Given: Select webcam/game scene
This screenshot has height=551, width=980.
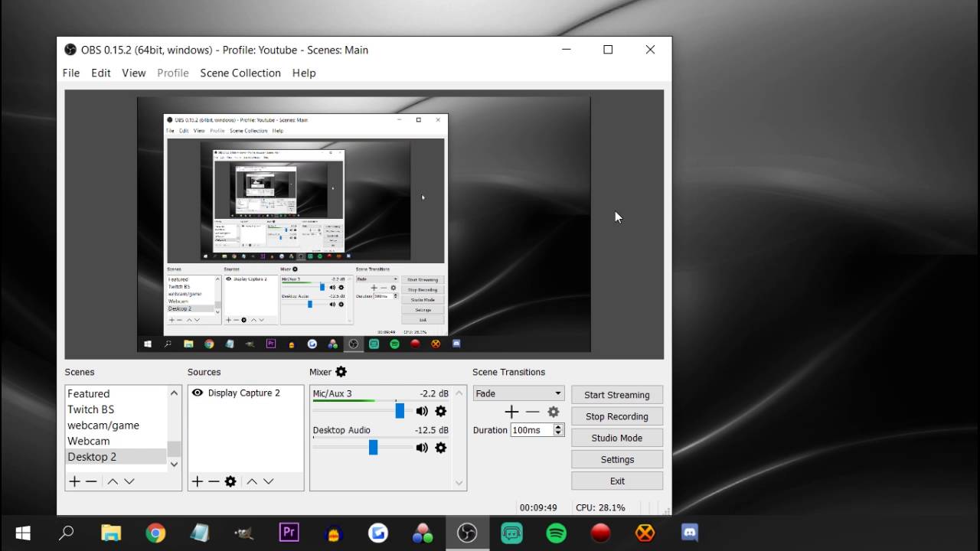Looking at the screenshot, I should 116,425.
